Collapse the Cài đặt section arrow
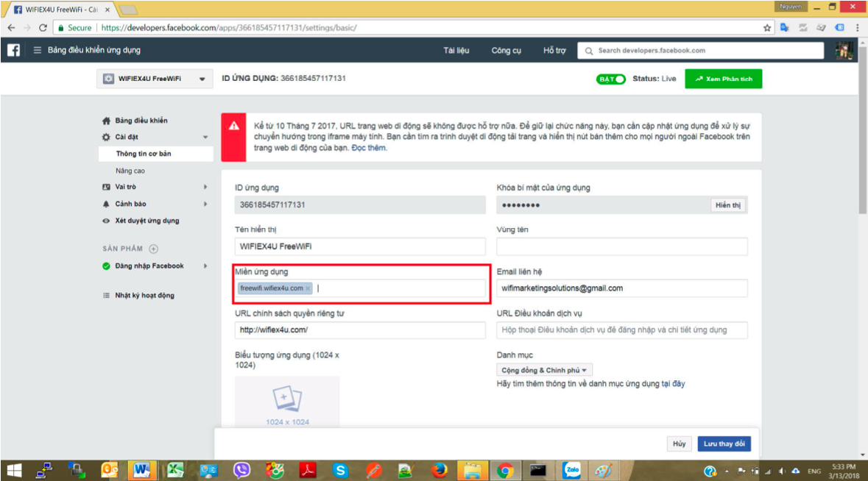The image size is (868, 481). tap(205, 137)
